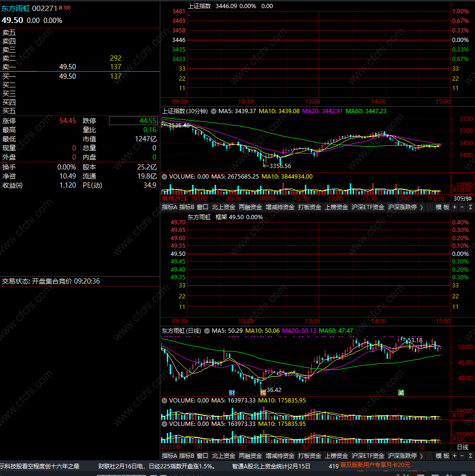Select 增减持资金 tab under 日线 chart

pyautogui.click(x=280, y=456)
